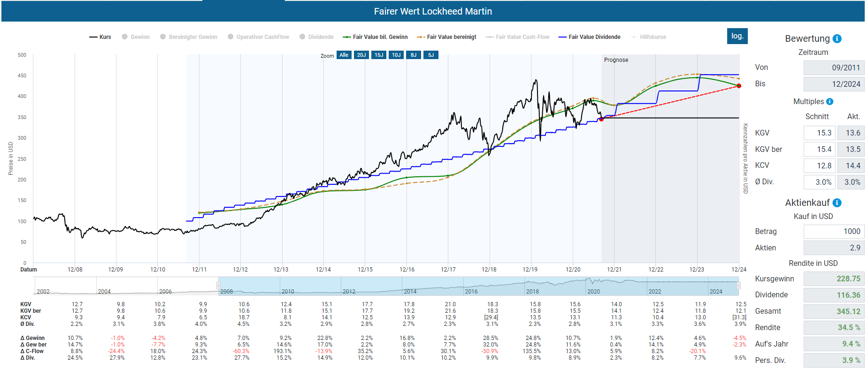Hide Fair Value bereinigt line
Screen dimensions: 868x377
pos(447,37)
